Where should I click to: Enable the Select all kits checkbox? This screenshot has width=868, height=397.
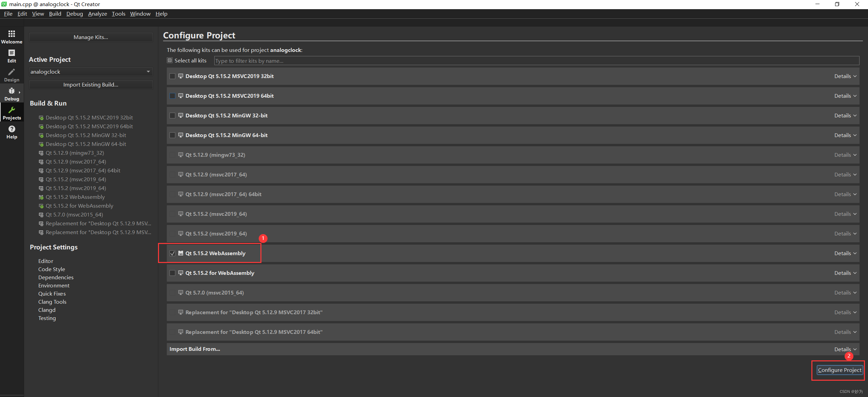[x=170, y=60]
